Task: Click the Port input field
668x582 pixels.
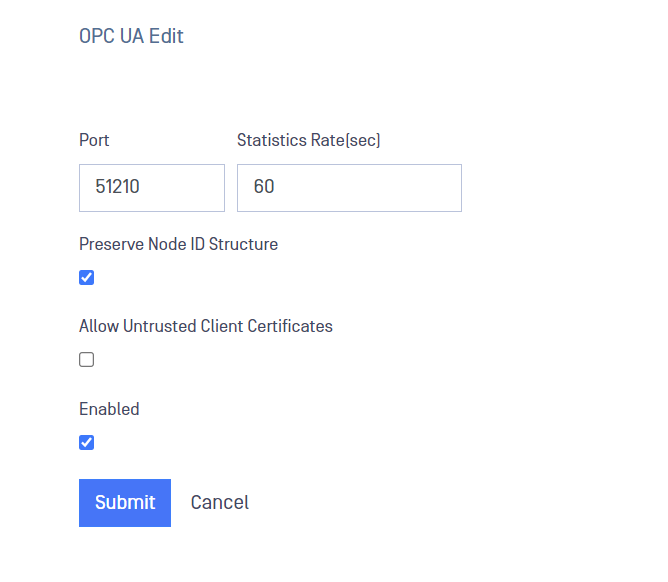Action: pos(152,188)
